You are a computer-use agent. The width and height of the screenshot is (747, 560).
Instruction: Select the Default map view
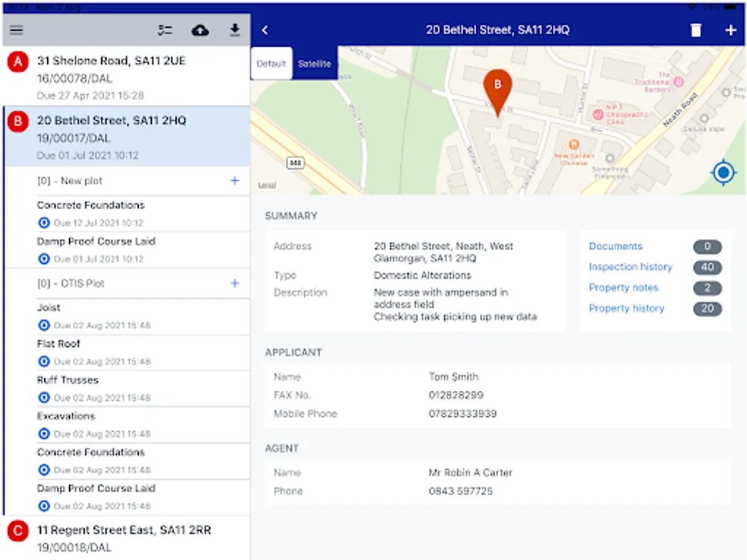[x=271, y=63]
